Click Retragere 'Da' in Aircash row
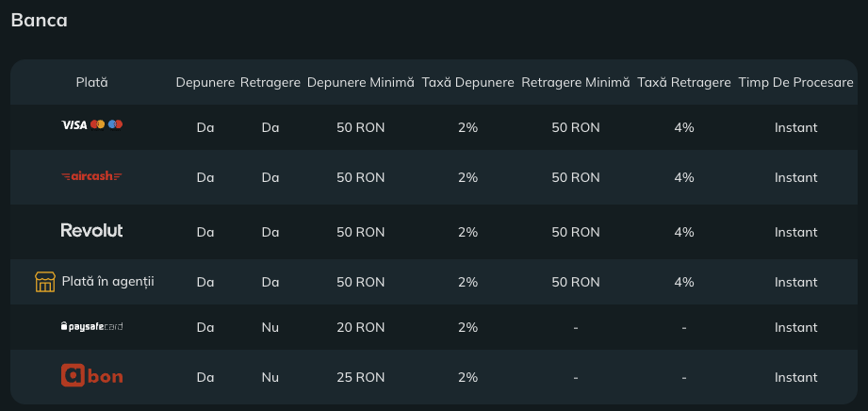 point(270,177)
